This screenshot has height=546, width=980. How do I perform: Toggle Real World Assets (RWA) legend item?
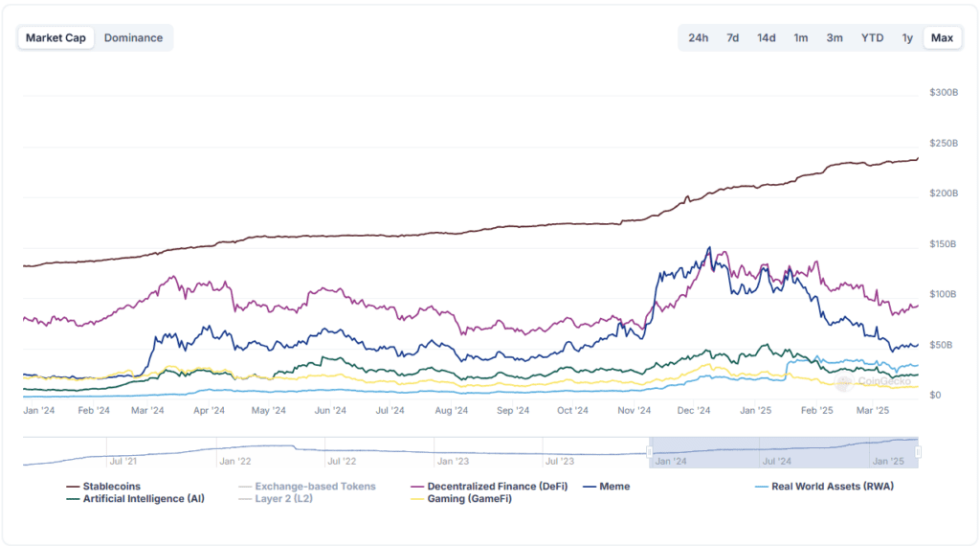pos(832,487)
